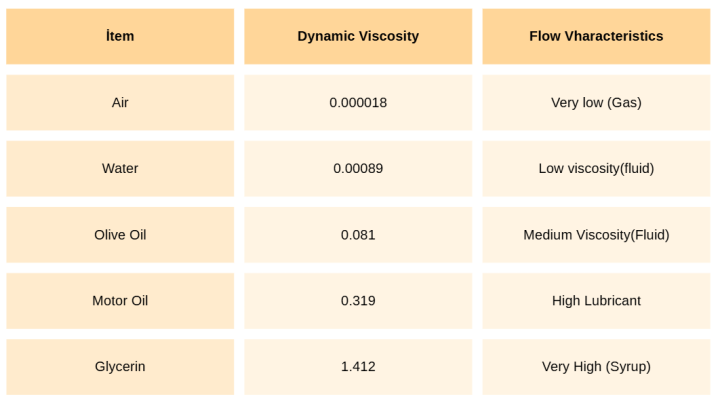Select the Medium Viscosity(Fluid) cell
This screenshot has width=720, height=403.
point(596,234)
